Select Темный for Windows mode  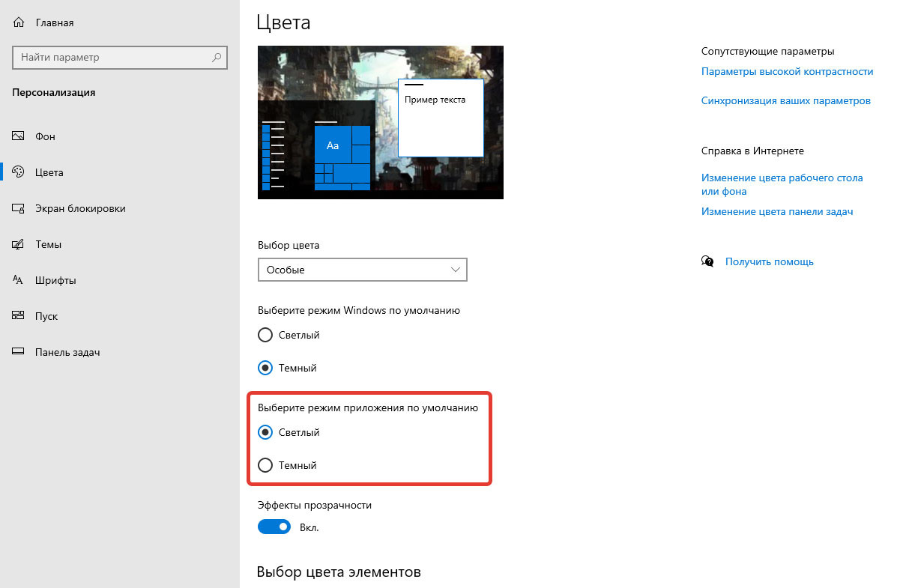[x=265, y=367]
